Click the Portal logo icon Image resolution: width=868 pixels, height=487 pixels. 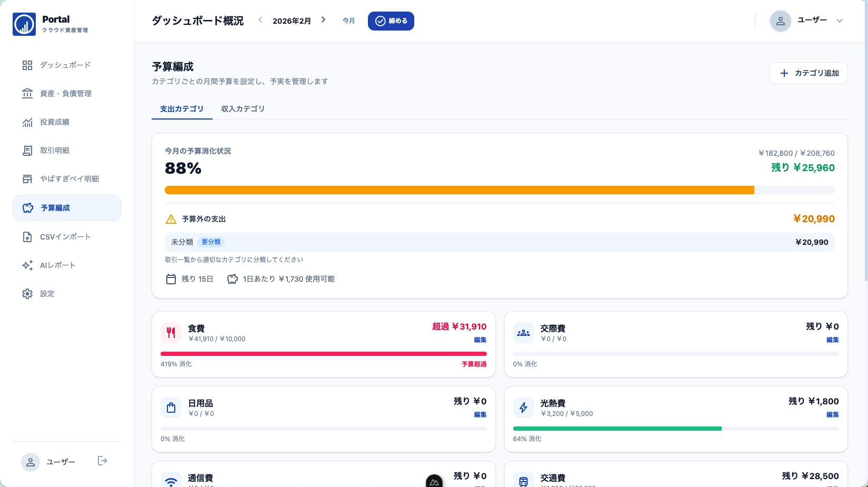24,24
